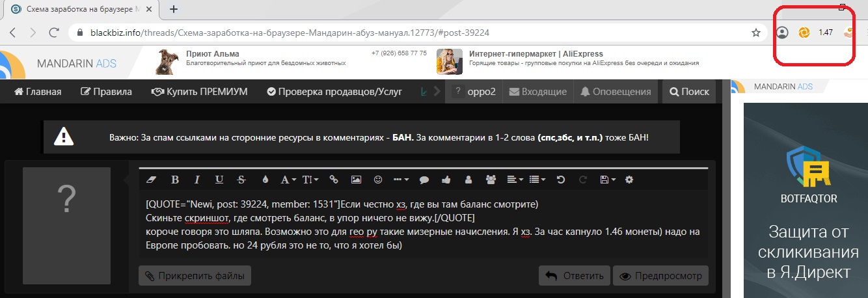
Task: Click the Прикрепить файлы button
Action: [x=195, y=276]
